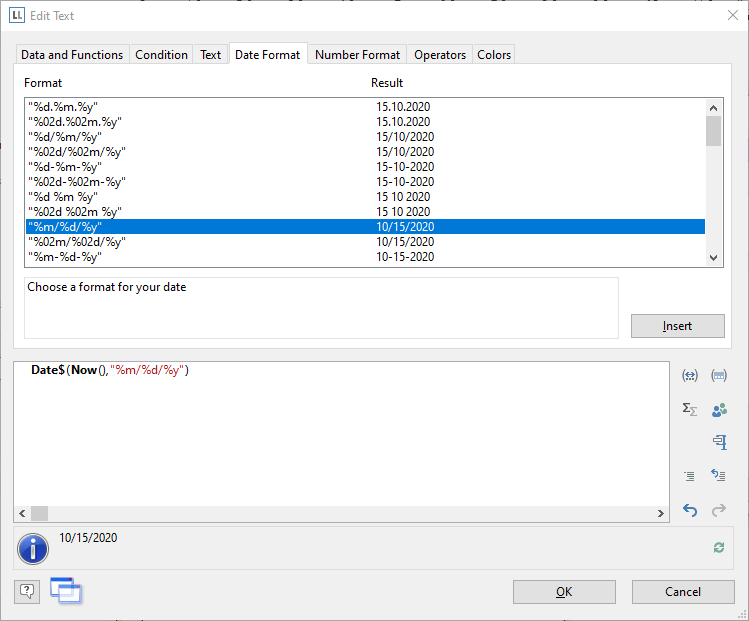The height and width of the screenshot is (621, 749).
Task: Click the green refresh result icon
Action: point(718,547)
